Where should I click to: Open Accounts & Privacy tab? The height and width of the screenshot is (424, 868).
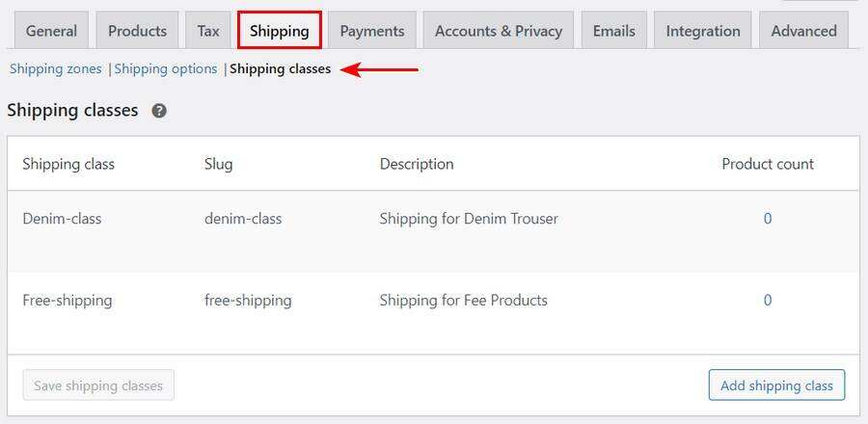coord(499,31)
